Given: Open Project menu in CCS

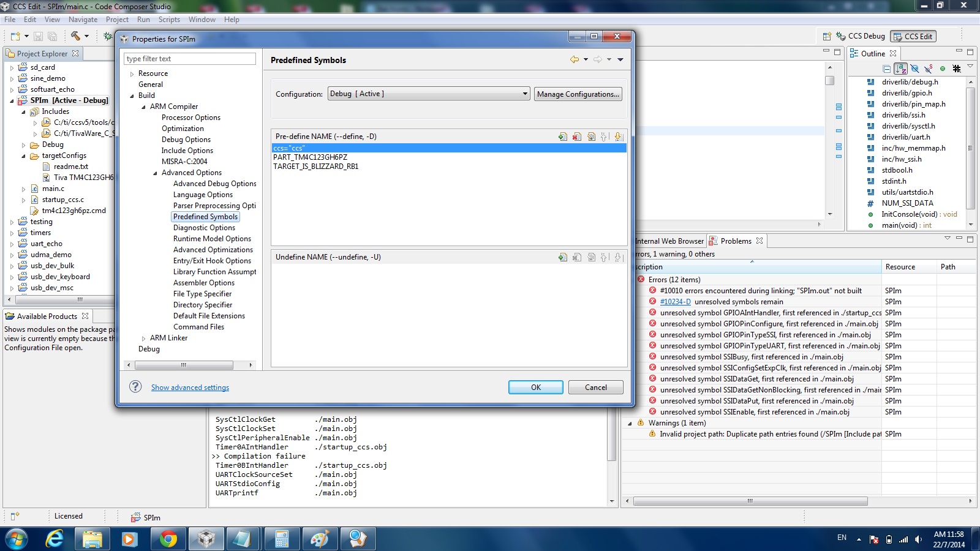Looking at the screenshot, I should (117, 20).
